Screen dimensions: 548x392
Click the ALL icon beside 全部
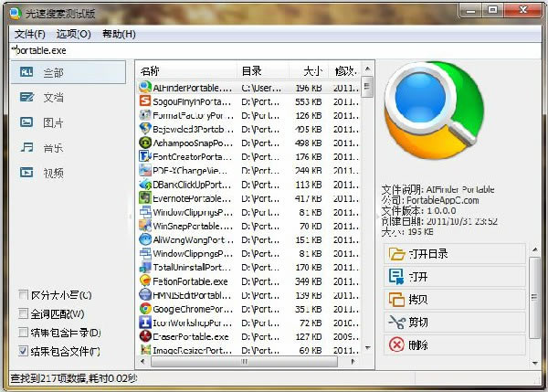(x=26, y=71)
